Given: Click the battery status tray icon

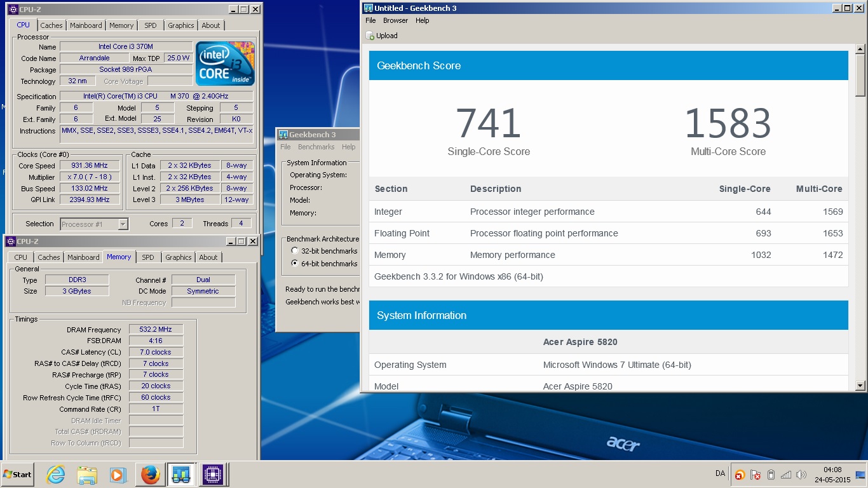Looking at the screenshot, I should click(x=771, y=475).
